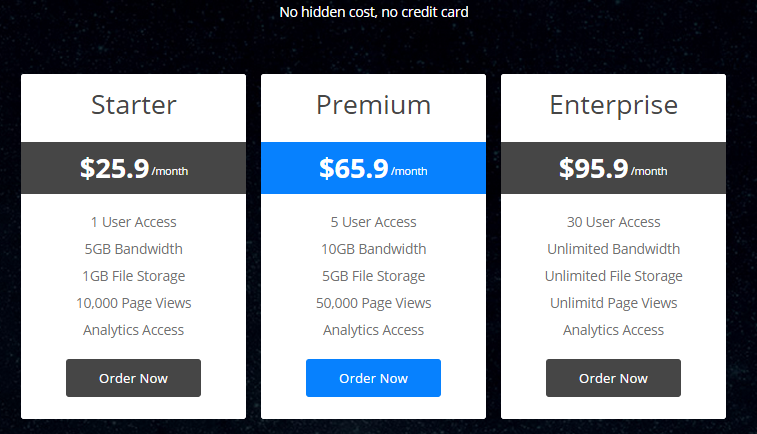Click the '10GB Bandwidth' Premium feature

(374, 249)
